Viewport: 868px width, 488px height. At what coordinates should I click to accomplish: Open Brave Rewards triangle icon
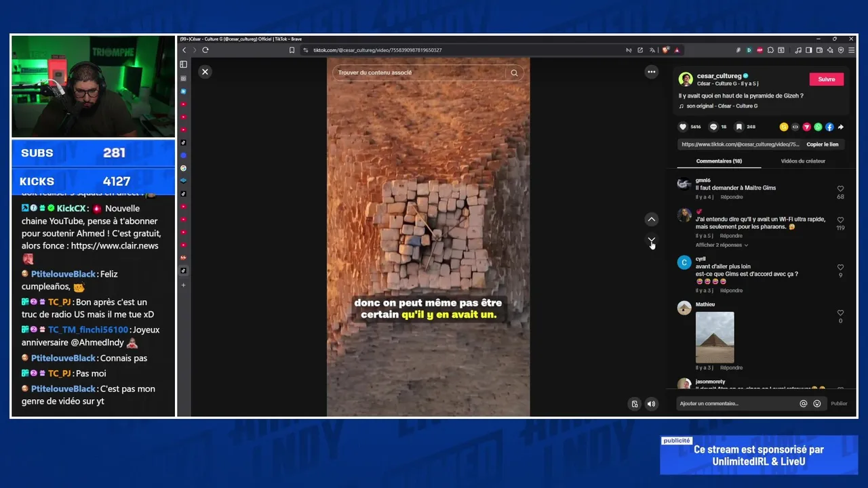click(677, 50)
